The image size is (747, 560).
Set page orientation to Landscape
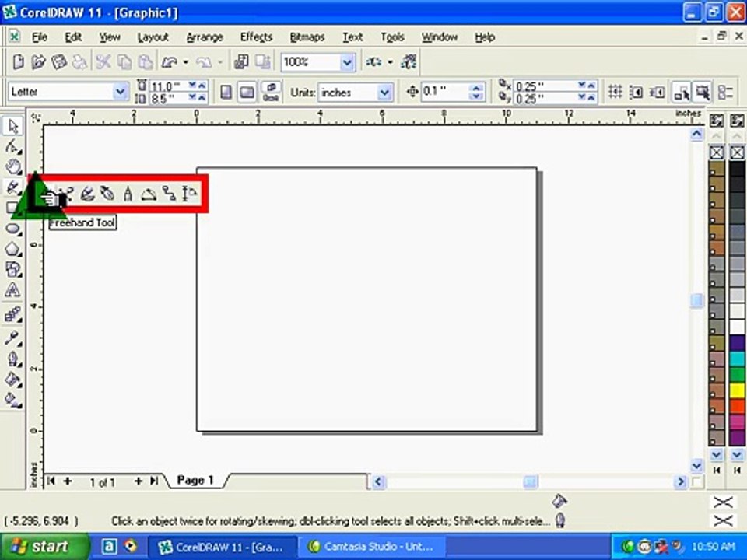point(247,93)
